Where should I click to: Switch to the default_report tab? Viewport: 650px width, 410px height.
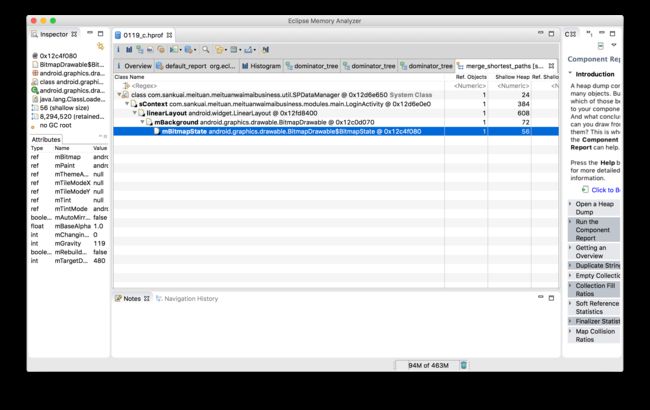[196, 66]
